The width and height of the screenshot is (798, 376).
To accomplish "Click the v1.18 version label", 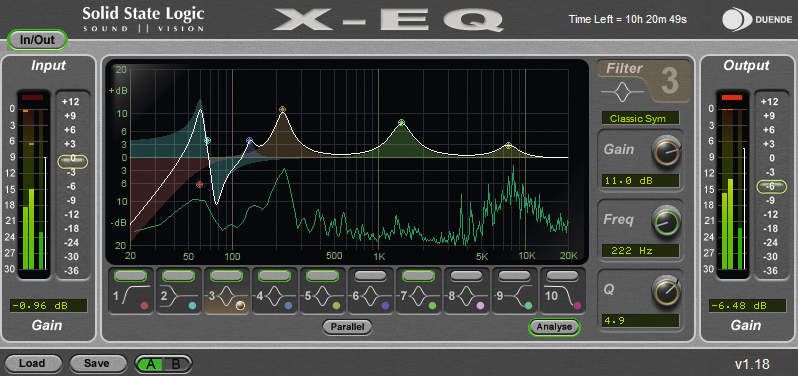I will 752,364.
